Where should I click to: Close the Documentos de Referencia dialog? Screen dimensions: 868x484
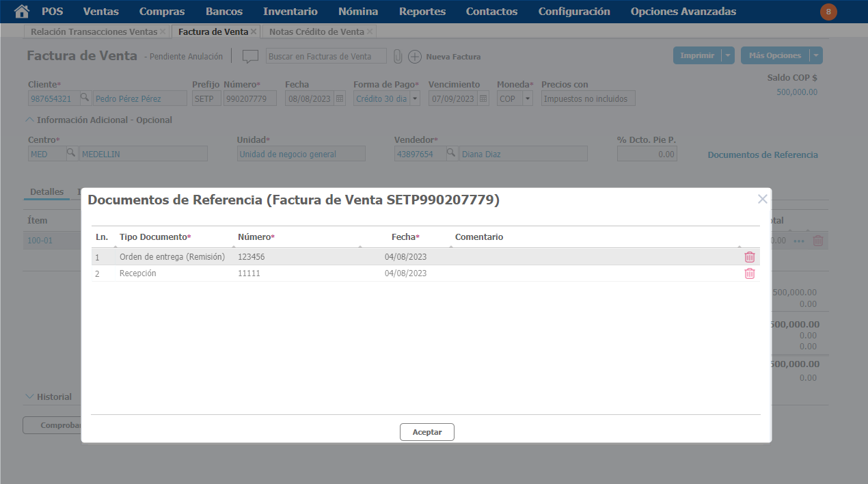(762, 199)
